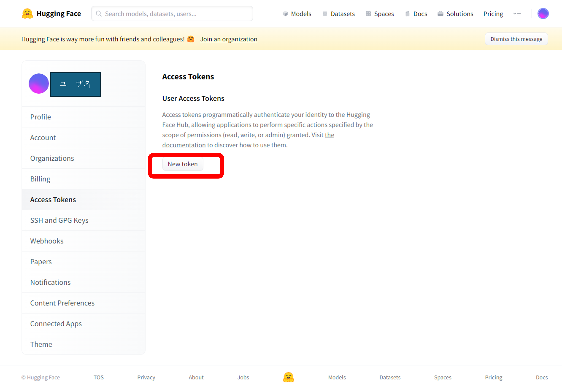Open the Theme settings in sidebar
Viewport: 562px width, 392px height.
click(41, 344)
